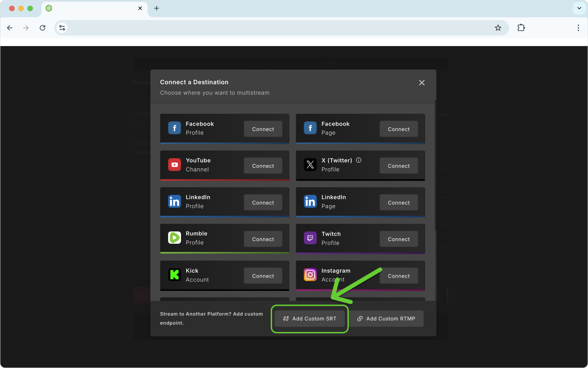Viewport: 588px width, 368px height.
Task: Reload the current page
Action: [x=42, y=28]
